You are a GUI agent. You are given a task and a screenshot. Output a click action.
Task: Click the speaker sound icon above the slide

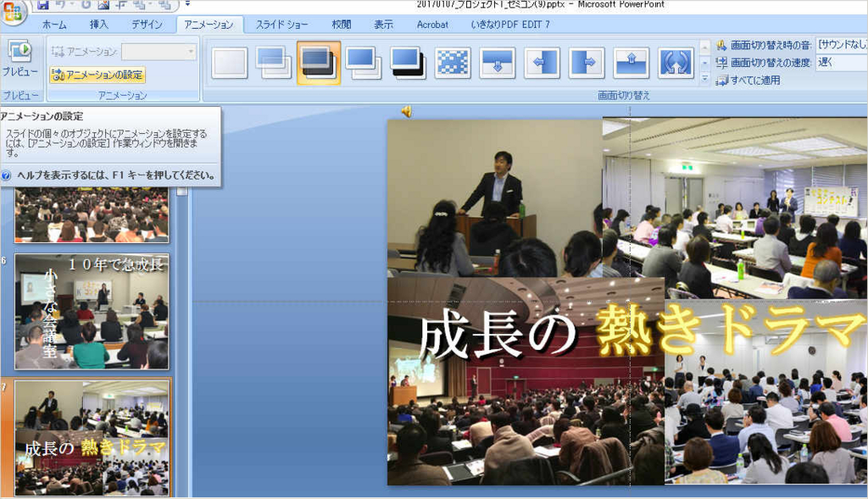[x=407, y=112]
